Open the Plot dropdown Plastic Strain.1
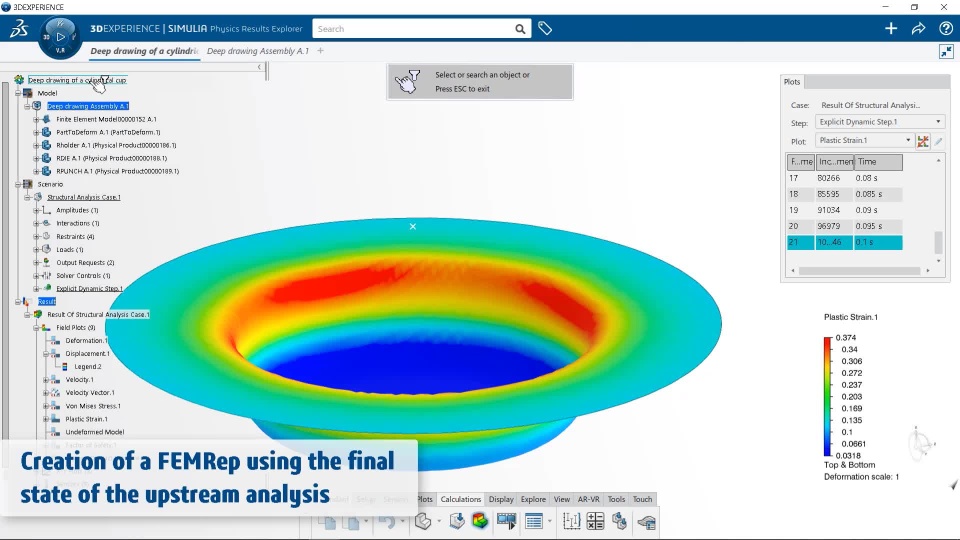 864,140
